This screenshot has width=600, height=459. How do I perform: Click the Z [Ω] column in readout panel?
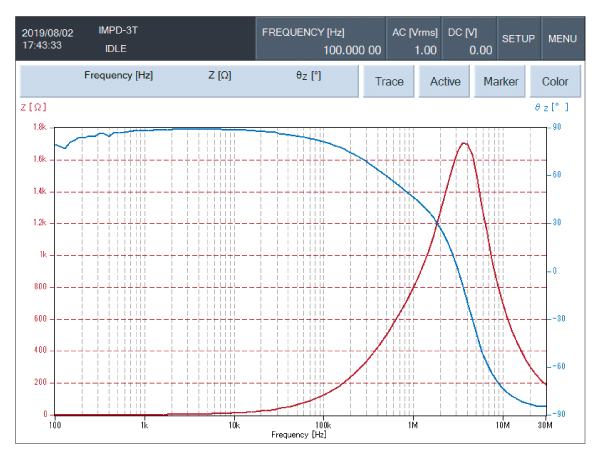220,76
